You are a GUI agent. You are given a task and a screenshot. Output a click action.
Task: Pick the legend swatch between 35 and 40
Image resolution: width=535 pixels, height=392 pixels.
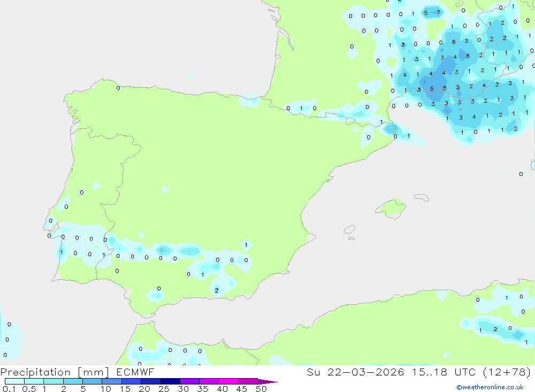point(209,381)
